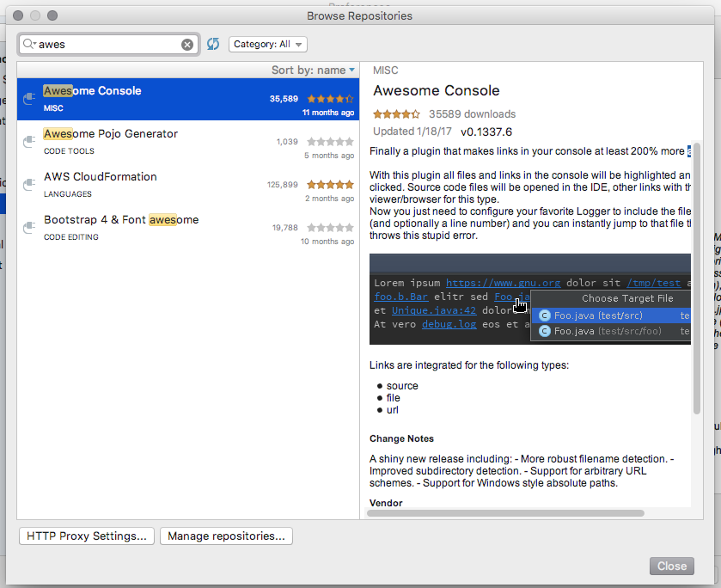Open the Sort by: name dropdown

tap(313, 70)
